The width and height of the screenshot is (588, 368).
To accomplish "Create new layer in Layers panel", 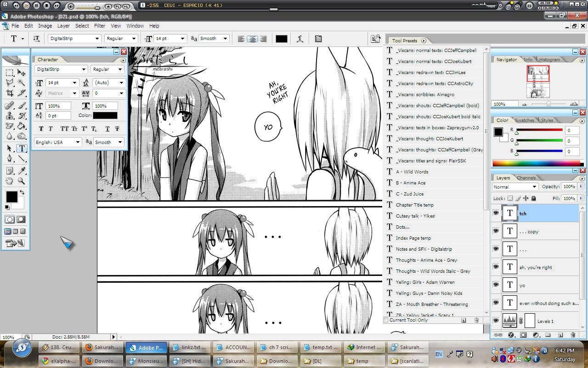I will 560,335.
